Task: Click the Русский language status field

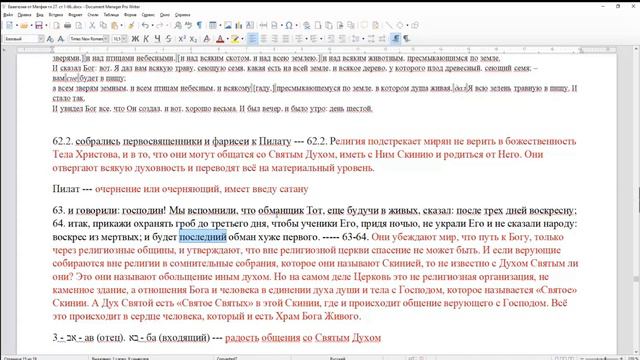Action: (x=338, y=358)
